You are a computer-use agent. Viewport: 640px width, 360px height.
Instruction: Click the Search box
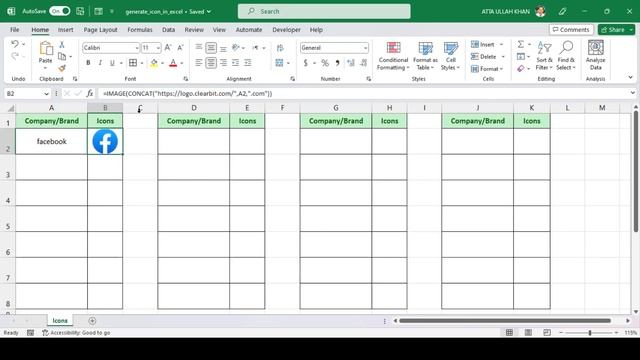coord(324,11)
